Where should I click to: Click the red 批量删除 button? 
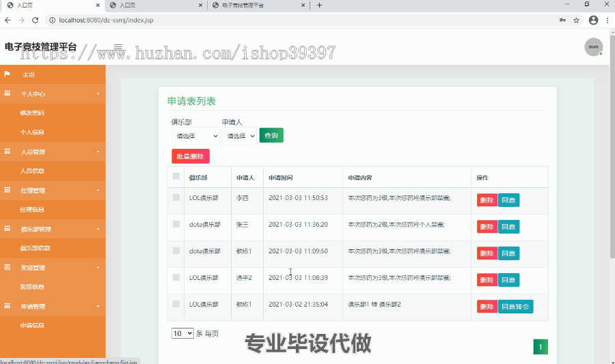pyautogui.click(x=190, y=156)
